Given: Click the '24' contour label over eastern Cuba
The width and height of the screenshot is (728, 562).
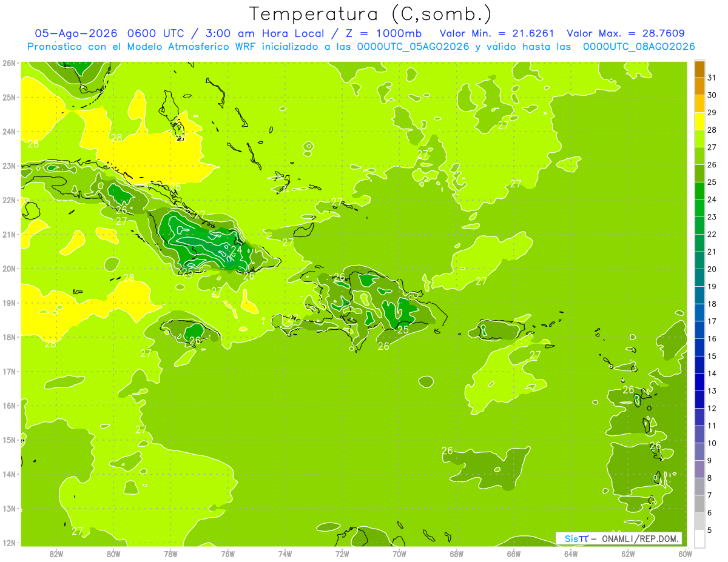Looking at the screenshot, I should [236, 249].
